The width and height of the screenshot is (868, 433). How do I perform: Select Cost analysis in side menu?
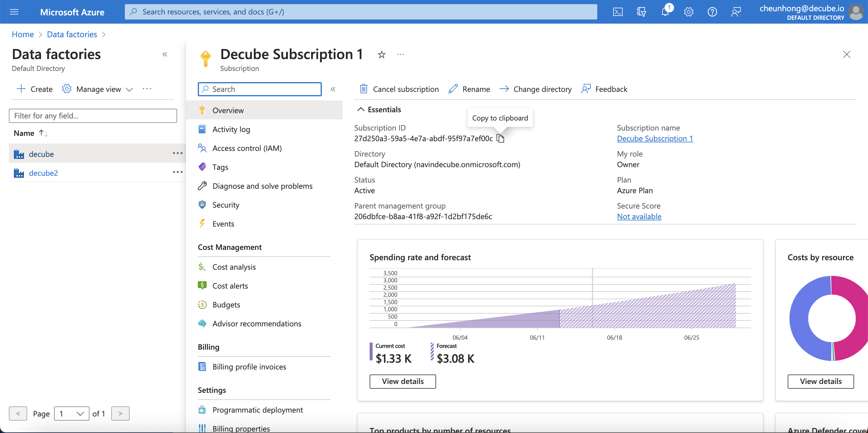234,267
